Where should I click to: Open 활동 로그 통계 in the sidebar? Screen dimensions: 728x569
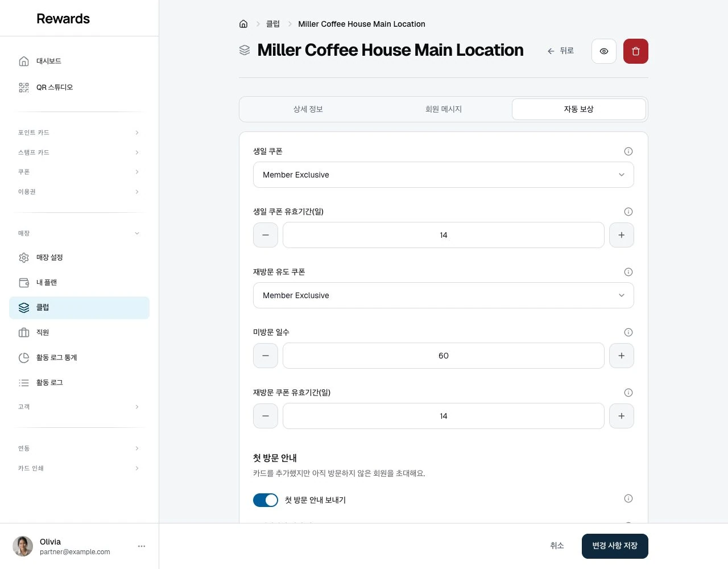point(79,358)
